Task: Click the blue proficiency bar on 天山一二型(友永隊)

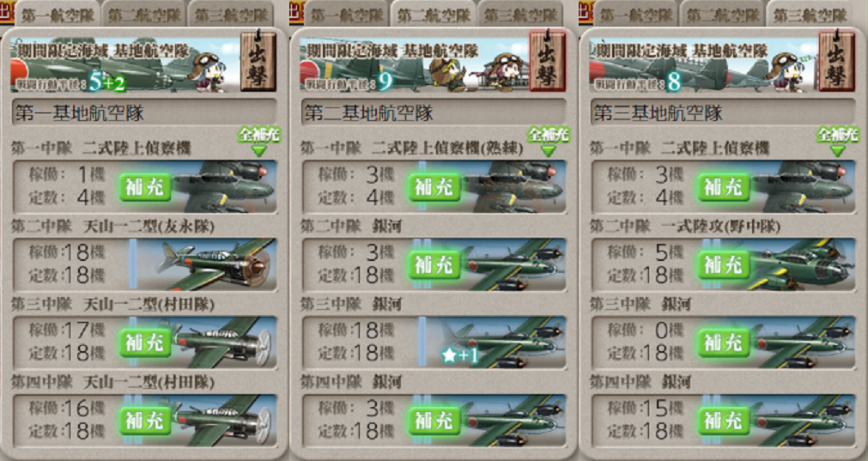Action: click(133, 264)
